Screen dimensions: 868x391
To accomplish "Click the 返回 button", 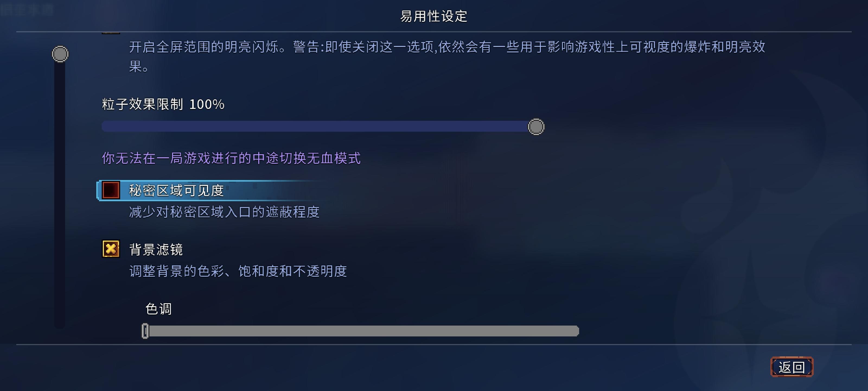I will [x=792, y=367].
